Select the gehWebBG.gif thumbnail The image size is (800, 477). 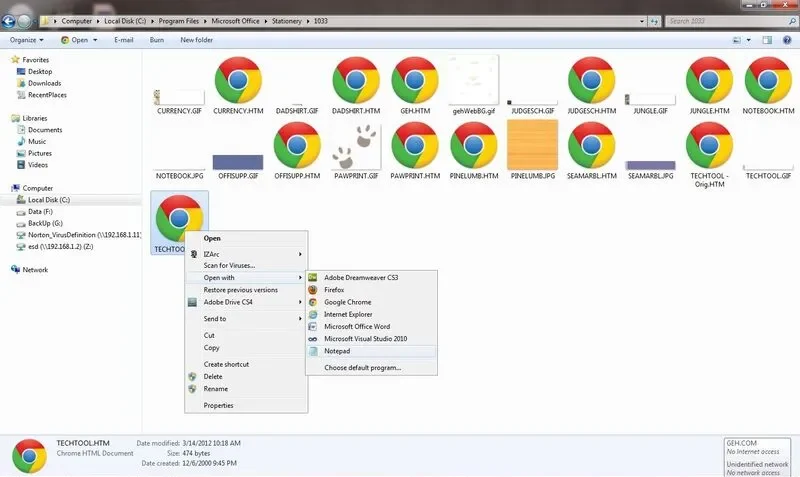coord(473,80)
